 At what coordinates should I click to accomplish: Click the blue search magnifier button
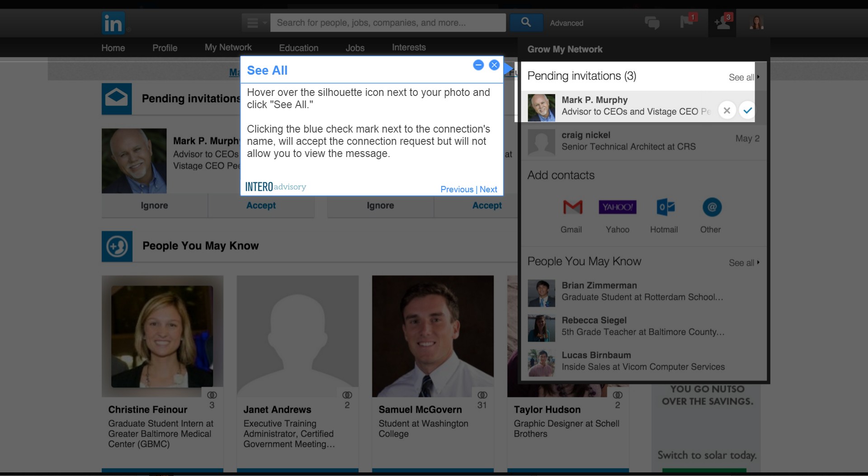point(526,22)
